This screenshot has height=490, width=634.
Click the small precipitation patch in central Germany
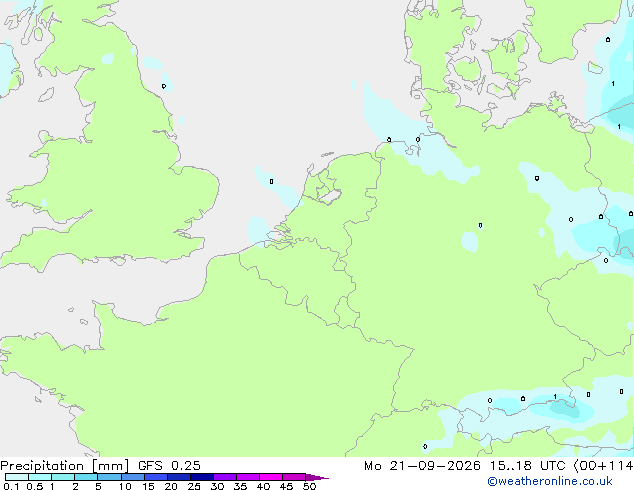pyautogui.click(x=470, y=241)
